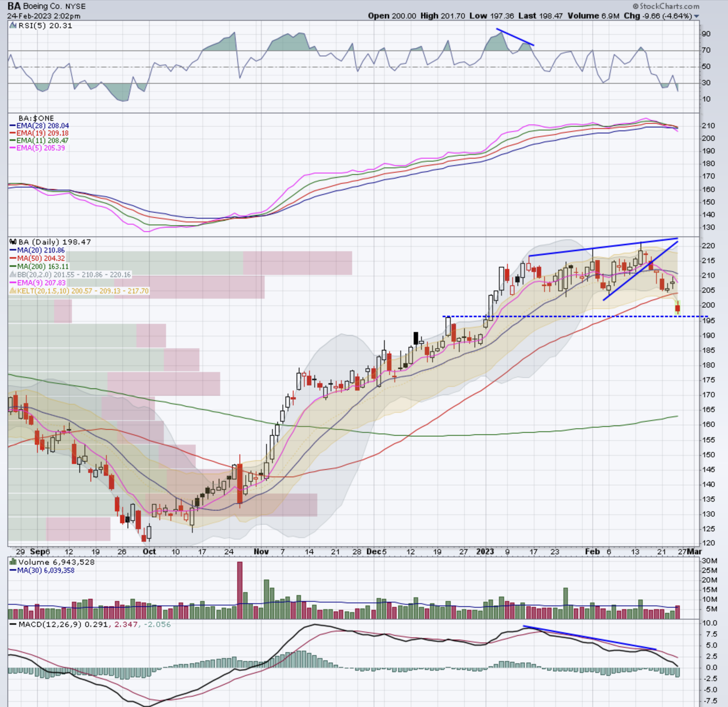Image resolution: width=728 pixels, height=707 pixels.
Task: Click the BA ticker symbol heading
Action: click(14, 6)
